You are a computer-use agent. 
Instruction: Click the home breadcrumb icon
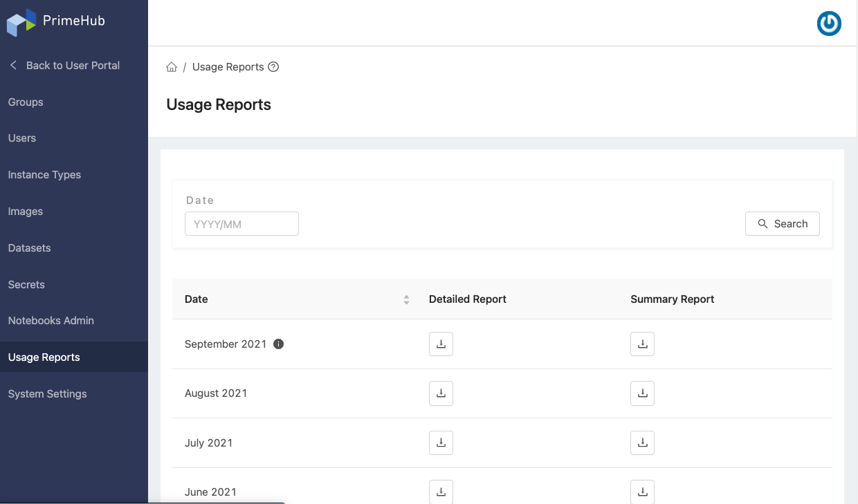[172, 67]
